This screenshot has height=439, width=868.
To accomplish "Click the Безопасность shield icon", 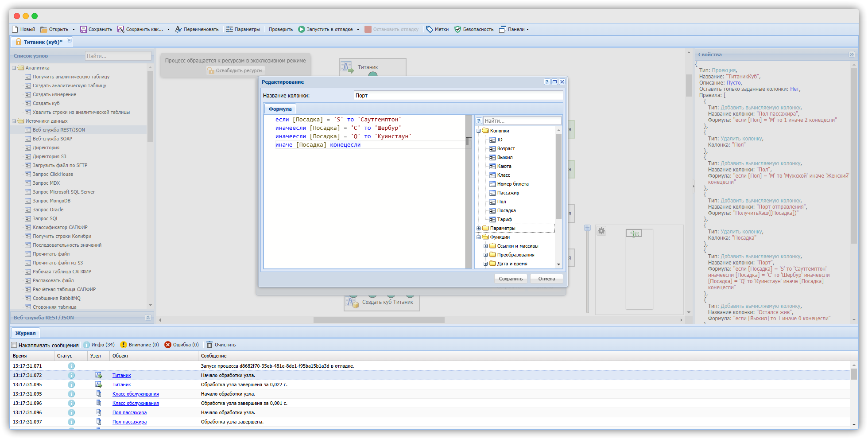I will 458,29.
